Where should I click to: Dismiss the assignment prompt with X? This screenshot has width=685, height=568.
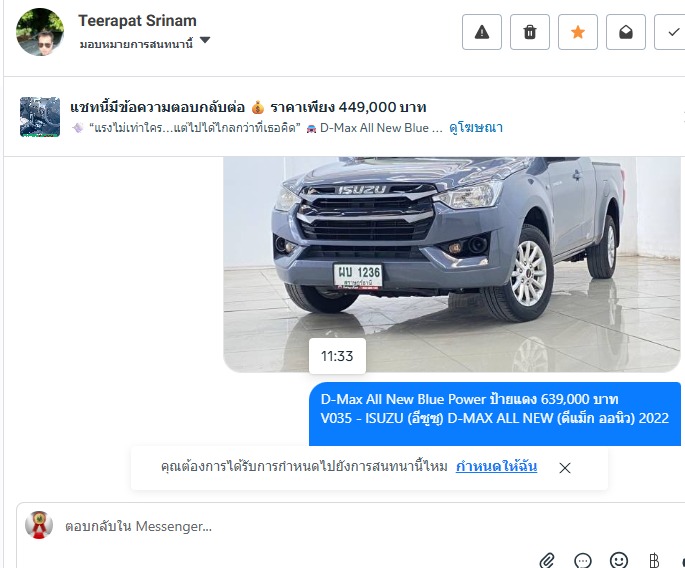(565, 468)
